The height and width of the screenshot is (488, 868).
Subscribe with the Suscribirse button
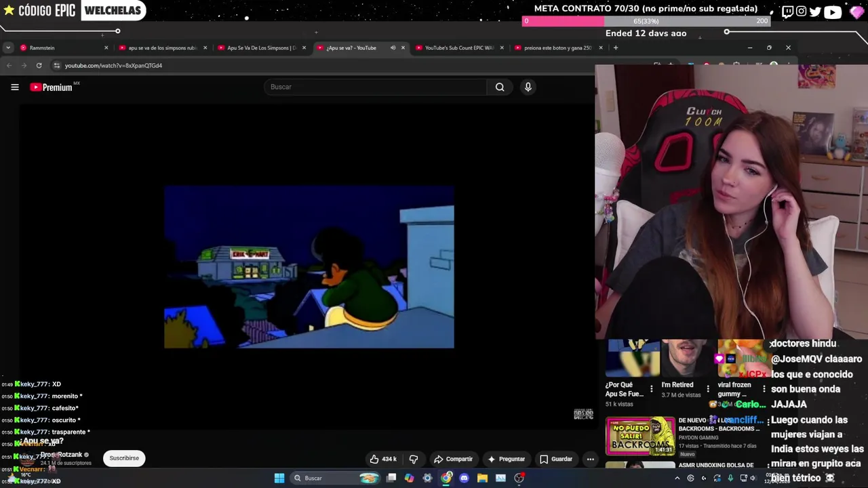click(124, 458)
